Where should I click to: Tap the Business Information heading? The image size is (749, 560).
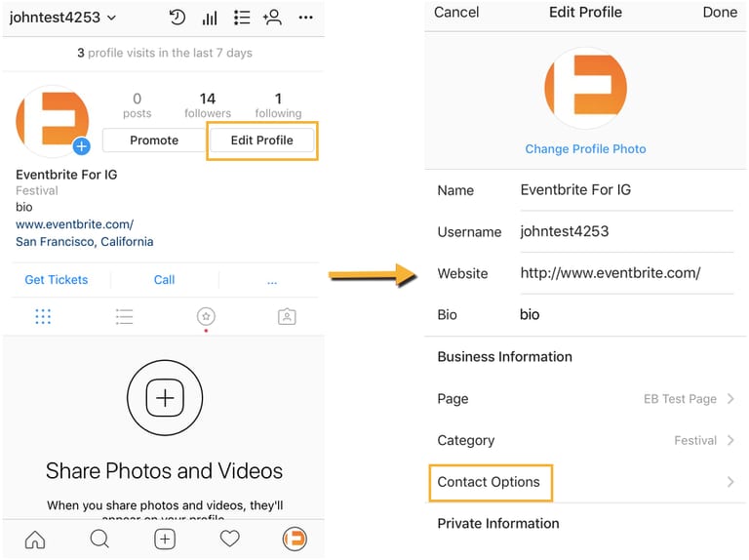coord(505,356)
